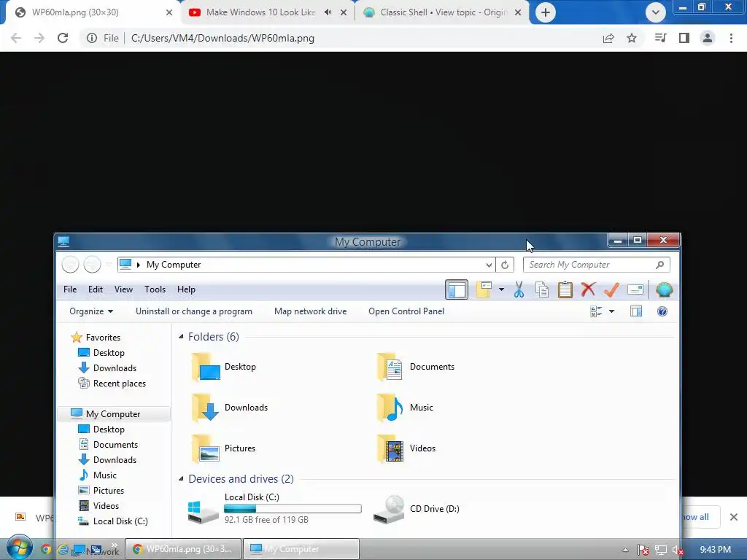Viewport: 747px width, 560px height.
Task: Click the Chrome address bar URL
Action: (222, 38)
